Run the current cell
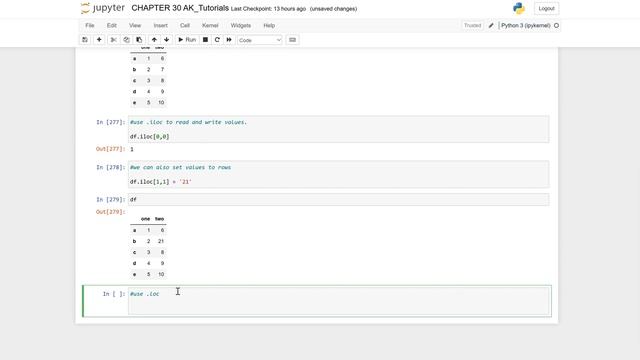 coord(187,40)
